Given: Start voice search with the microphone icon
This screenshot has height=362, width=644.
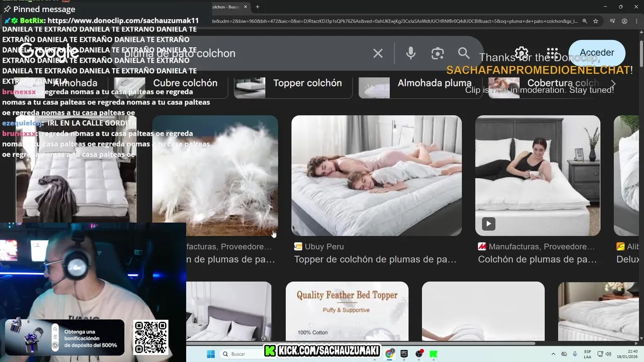Looking at the screenshot, I should 411,53.
